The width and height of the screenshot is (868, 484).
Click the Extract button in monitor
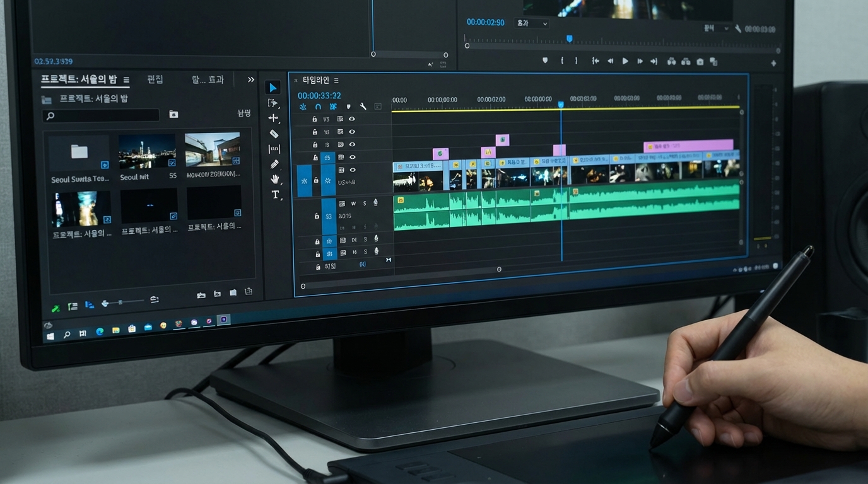686,62
